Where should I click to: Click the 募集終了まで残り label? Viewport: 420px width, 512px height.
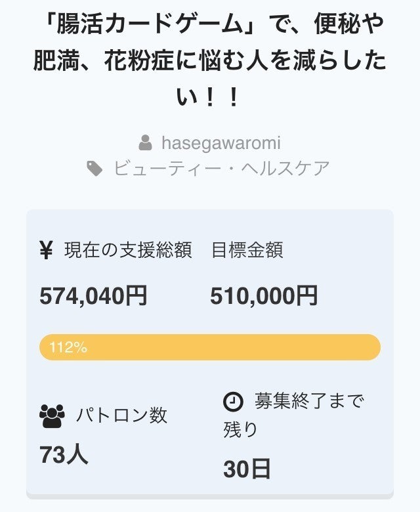coord(293,414)
